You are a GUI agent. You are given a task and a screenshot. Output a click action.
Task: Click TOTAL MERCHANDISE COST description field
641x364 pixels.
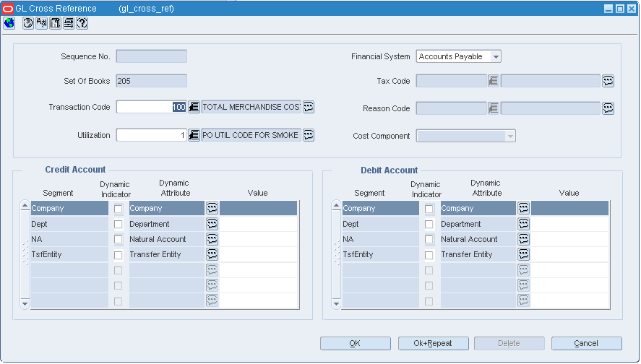pos(251,107)
